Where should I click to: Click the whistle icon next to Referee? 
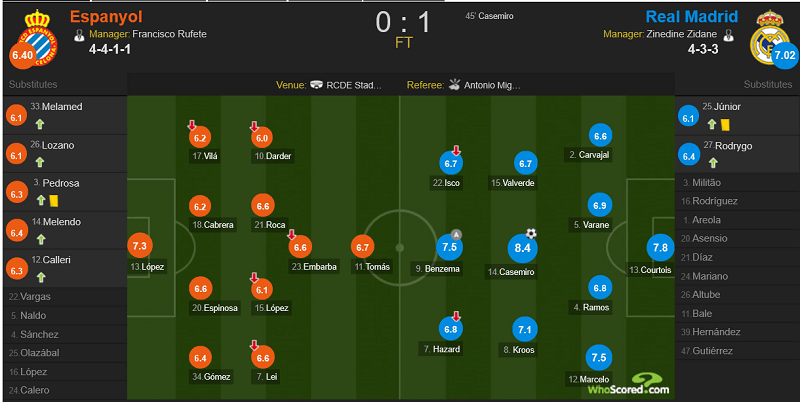coord(454,85)
